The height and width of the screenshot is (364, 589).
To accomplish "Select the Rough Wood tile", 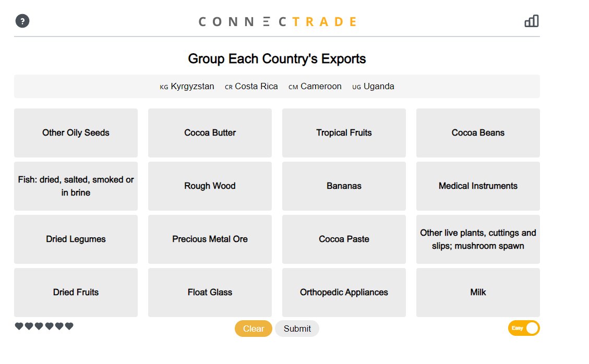I will (x=210, y=186).
